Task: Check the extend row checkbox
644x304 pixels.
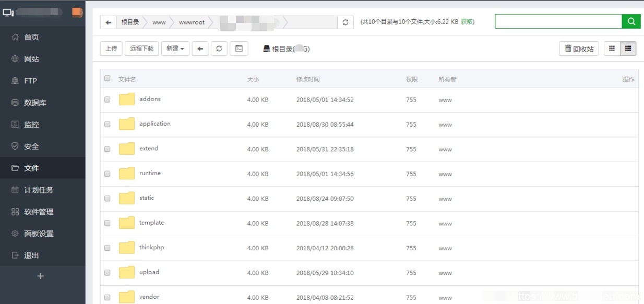Action: click(108, 149)
